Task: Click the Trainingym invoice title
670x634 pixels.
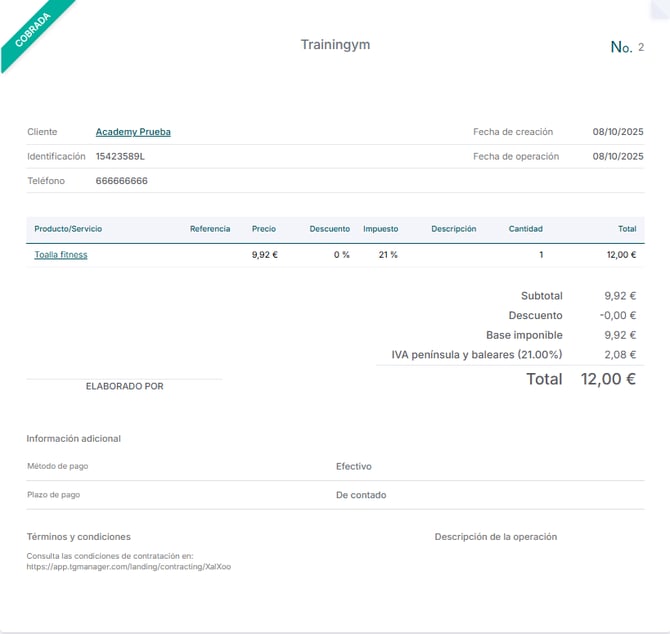Action: 335,45
